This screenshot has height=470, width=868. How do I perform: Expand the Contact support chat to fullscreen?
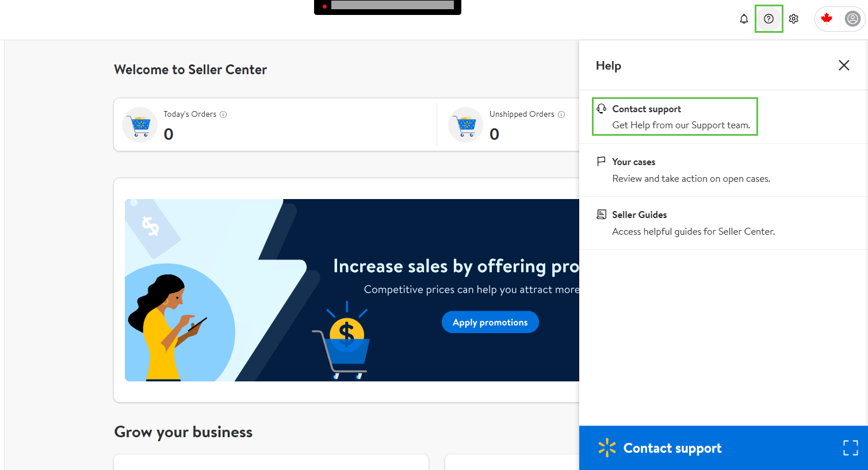(x=851, y=448)
